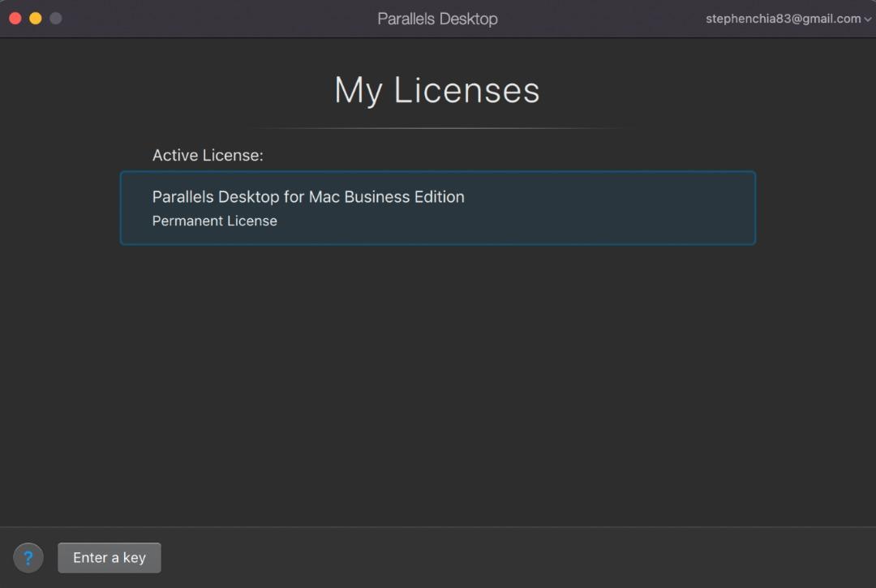Open the stephenchia83@gmail.com account dropdown

click(788, 19)
